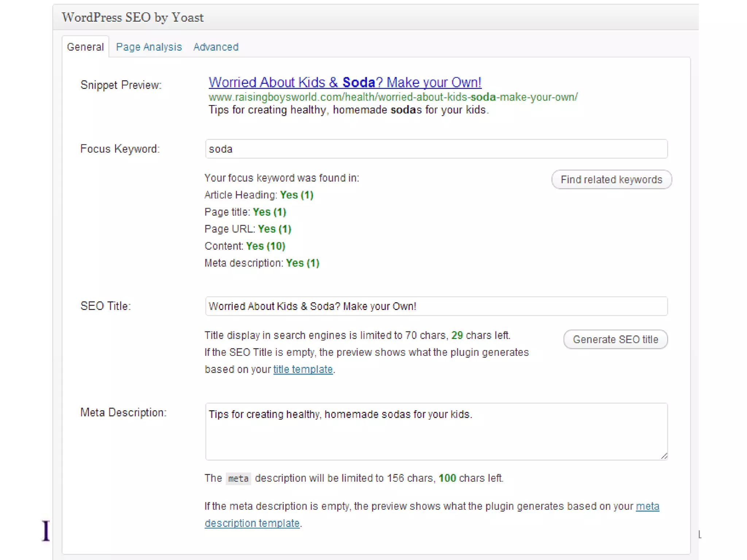Click into the Focus Keyword field

(436, 149)
